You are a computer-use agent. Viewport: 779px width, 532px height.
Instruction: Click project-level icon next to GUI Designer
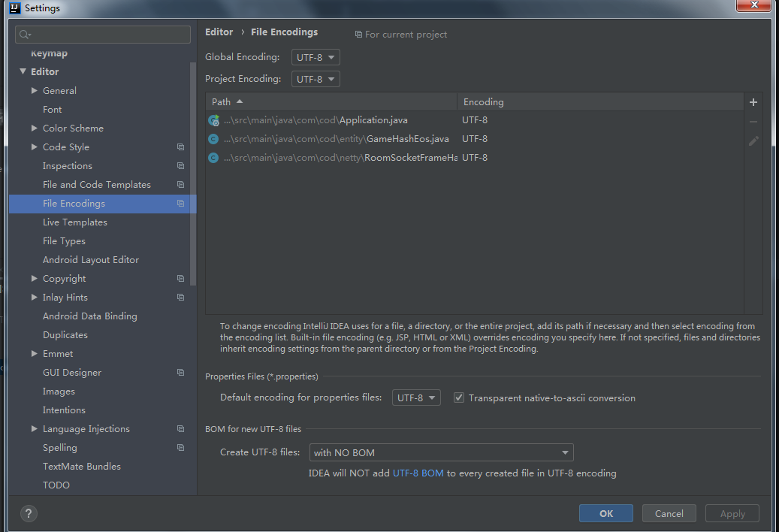click(x=181, y=373)
